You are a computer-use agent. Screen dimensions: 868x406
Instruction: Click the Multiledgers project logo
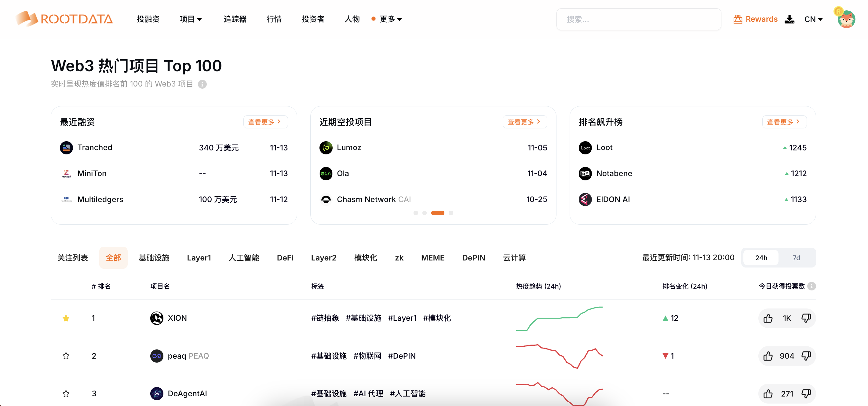click(66, 199)
